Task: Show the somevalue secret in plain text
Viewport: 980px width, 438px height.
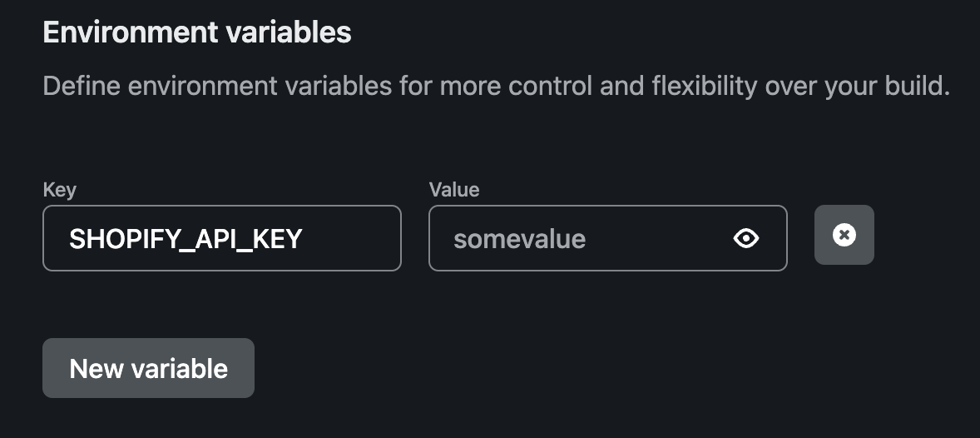Action: 746,238
